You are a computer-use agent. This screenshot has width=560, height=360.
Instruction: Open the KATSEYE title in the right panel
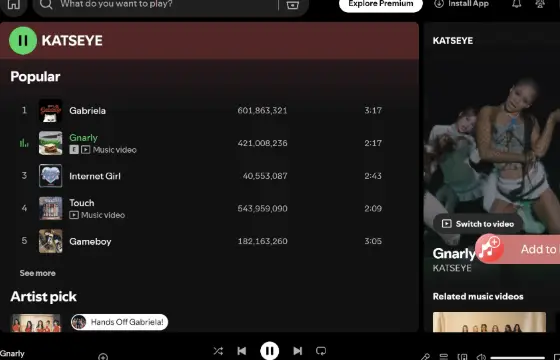click(452, 41)
